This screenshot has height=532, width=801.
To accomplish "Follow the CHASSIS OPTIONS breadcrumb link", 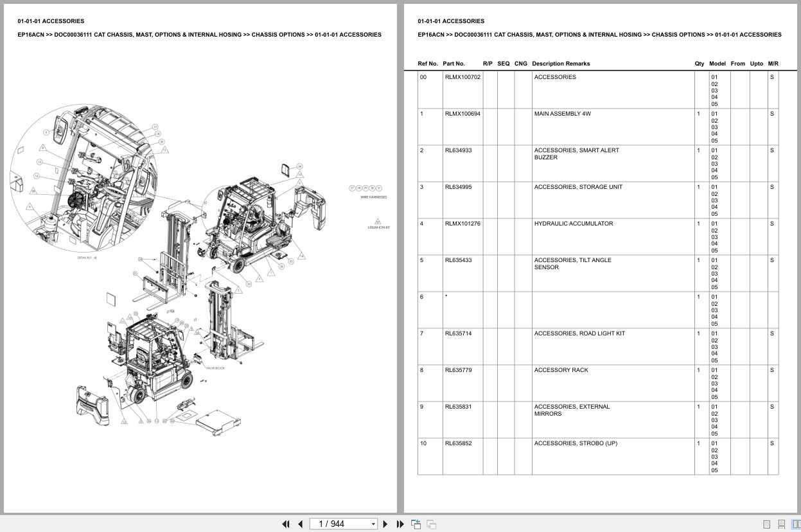I will point(680,35).
